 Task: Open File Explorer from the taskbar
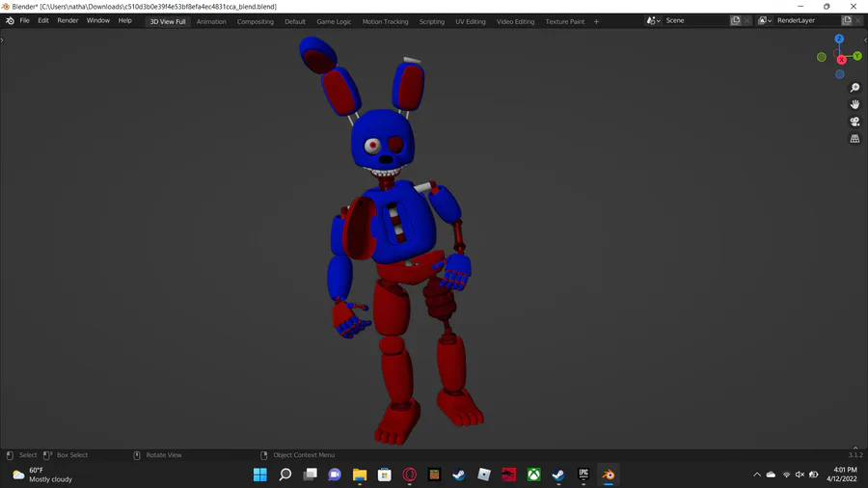point(360,474)
